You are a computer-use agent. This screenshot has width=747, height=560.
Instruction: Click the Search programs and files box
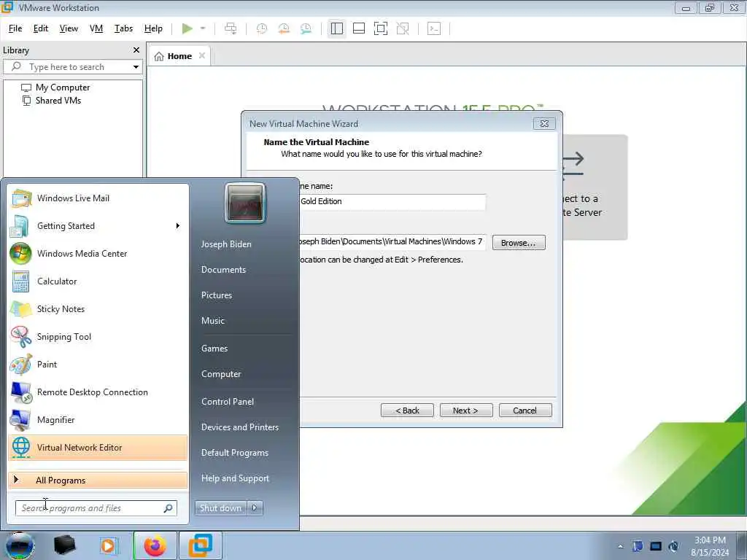pyautogui.click(x=96, y=508)
